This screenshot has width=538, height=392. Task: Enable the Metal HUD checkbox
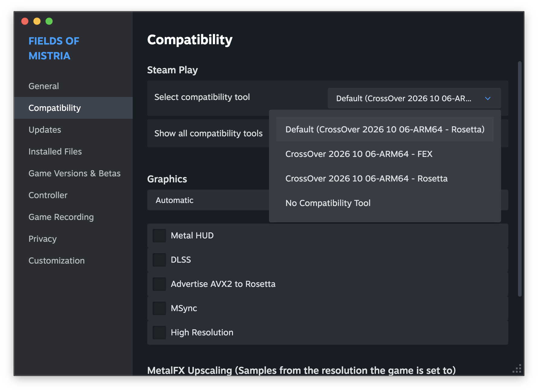(x=159, y=236)
